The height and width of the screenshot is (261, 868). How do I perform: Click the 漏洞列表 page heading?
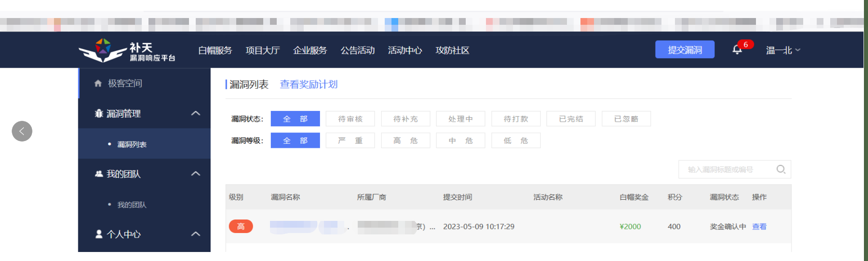click(249, 84)
